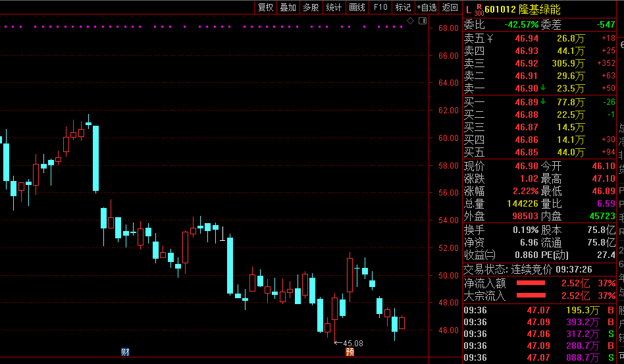Open the 叠加 overlay option
The width and height of the screenshot is (624, 364).
pyautogui.click(x=288, y=7)
